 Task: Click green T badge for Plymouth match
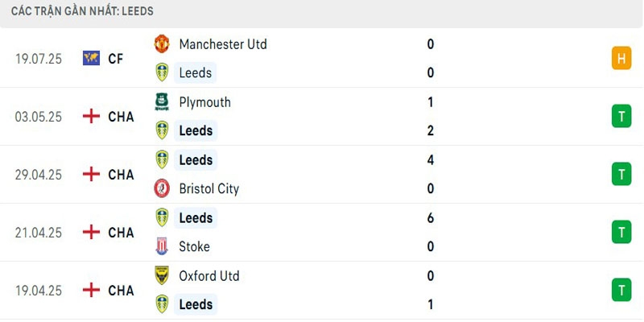[x=621, y=117]
